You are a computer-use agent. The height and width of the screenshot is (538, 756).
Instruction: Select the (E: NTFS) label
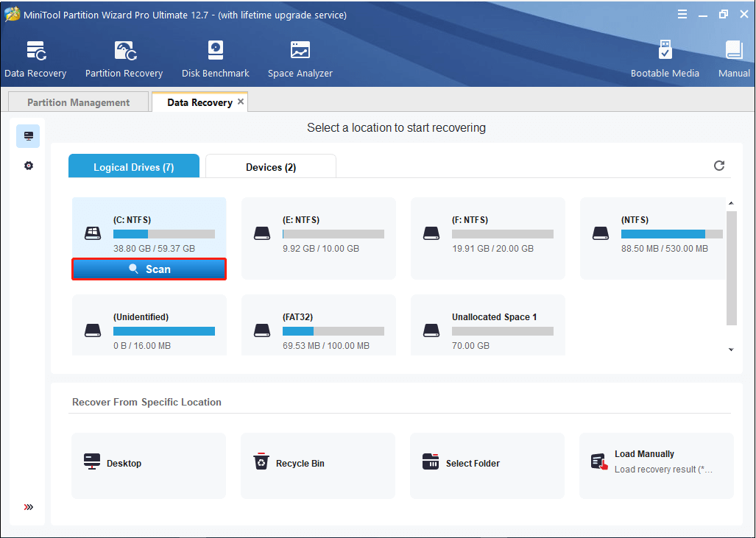301,220
